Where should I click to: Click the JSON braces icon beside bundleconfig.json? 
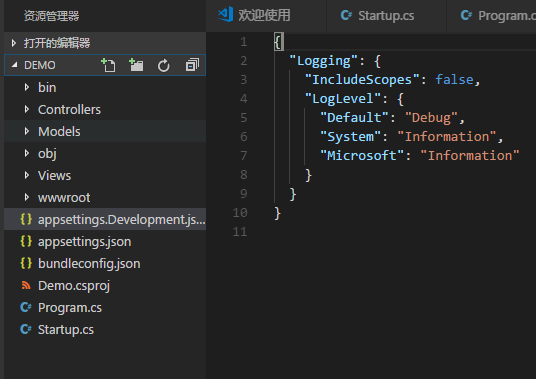pos(26,263)
